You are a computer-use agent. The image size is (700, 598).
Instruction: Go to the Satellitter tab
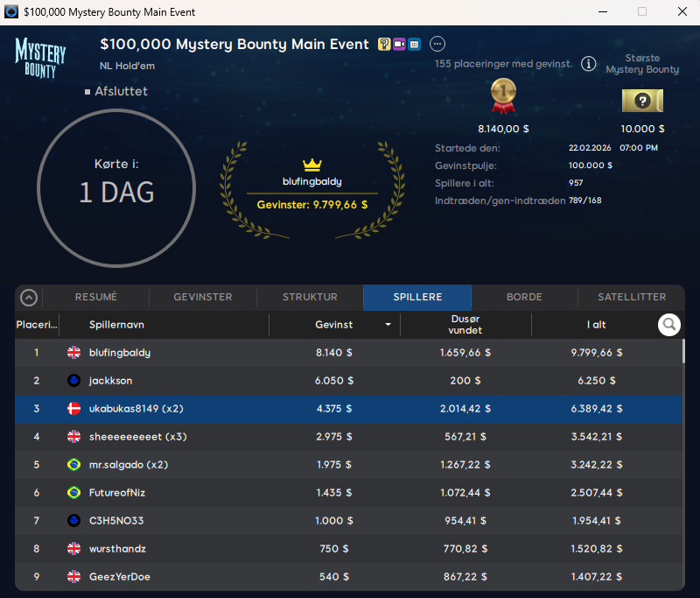(632, 297)
